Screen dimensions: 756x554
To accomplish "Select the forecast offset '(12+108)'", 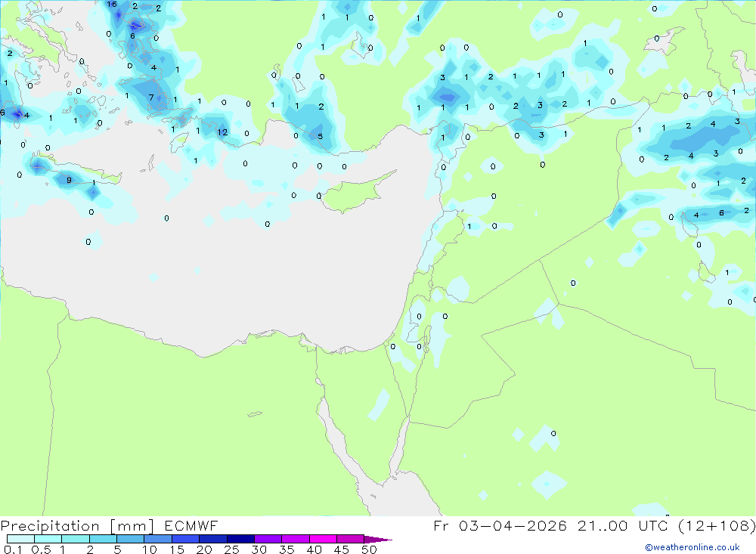I will (717, 525).
